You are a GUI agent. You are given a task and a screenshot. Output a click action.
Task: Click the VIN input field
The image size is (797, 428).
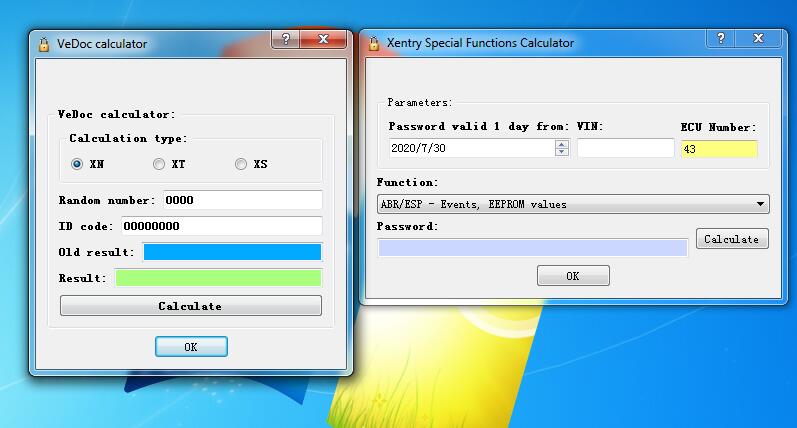click(x=626, y=148)
